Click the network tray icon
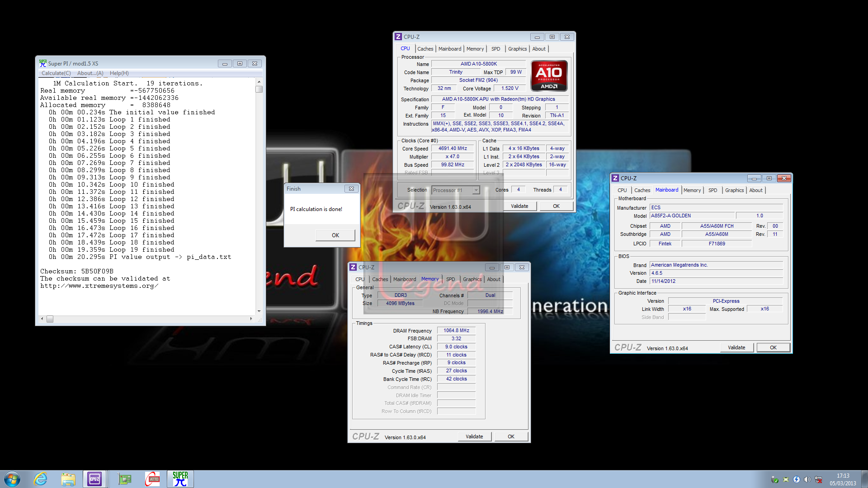This screenshot has width=868, height=488. point(818,479)
